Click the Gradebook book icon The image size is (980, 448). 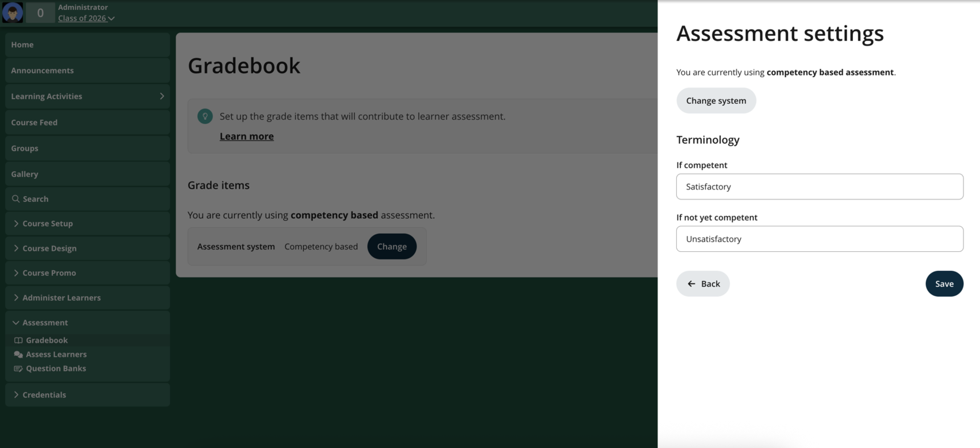point(18,340)
